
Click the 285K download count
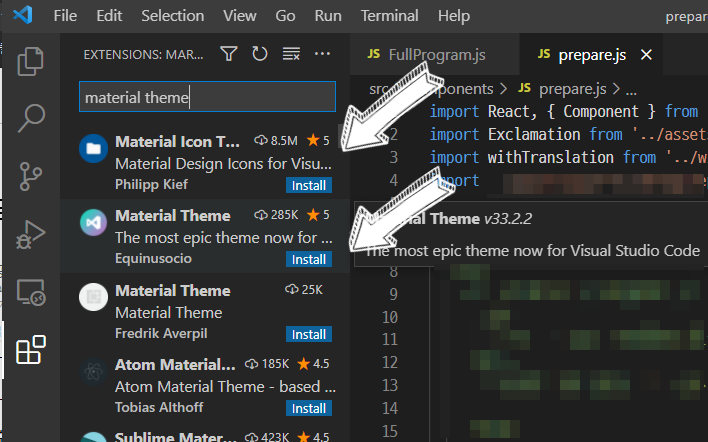coord(276,215)
